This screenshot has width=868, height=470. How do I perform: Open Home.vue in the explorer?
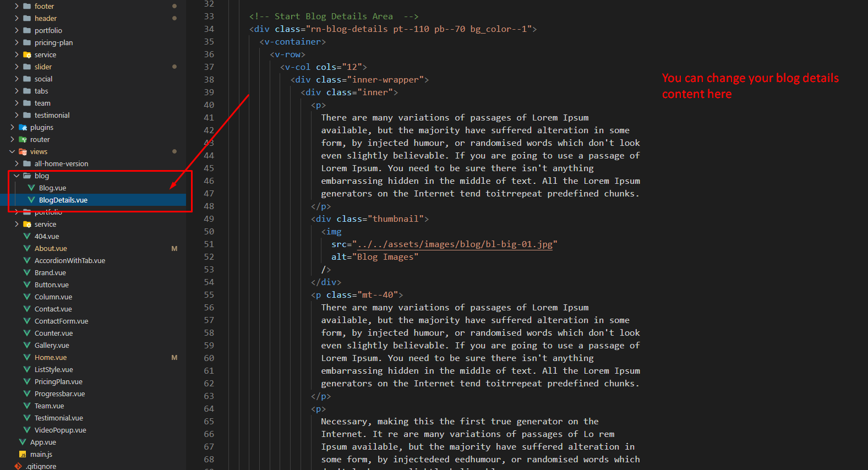coord(51,358)
